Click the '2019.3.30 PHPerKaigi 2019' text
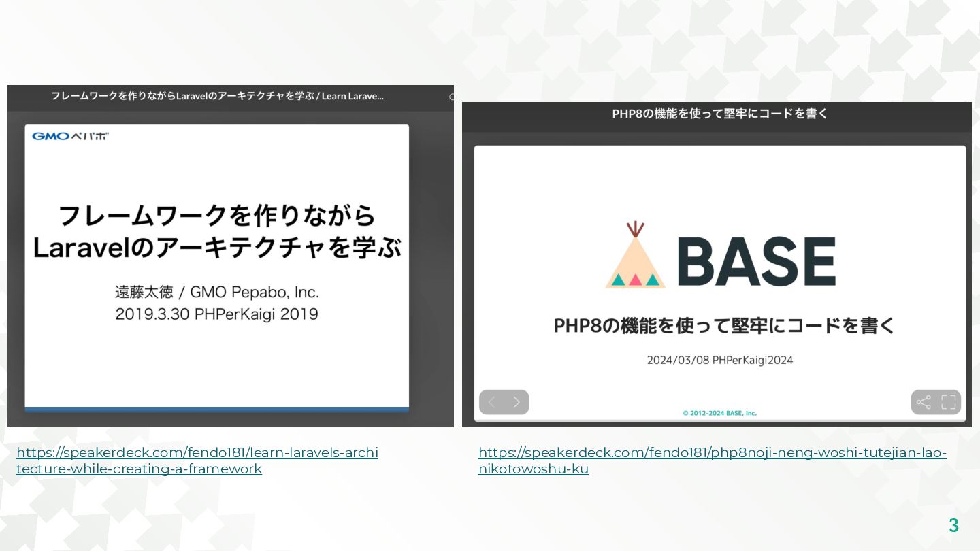The height and width of the screenshot is (551, 980). (x=217, y=314)
